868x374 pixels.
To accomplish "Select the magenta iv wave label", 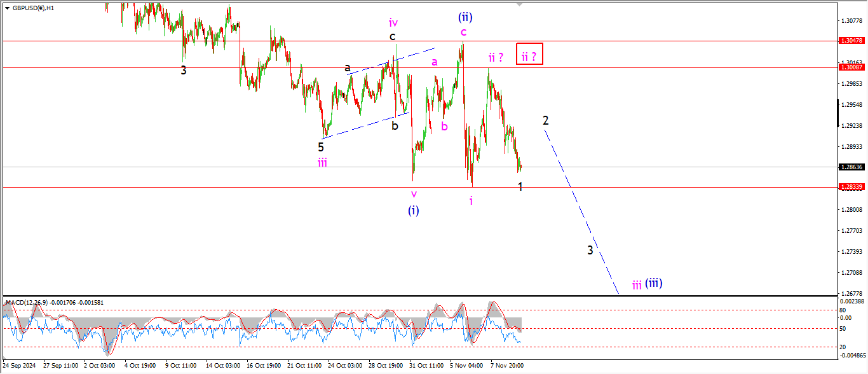I will point(394,23).
